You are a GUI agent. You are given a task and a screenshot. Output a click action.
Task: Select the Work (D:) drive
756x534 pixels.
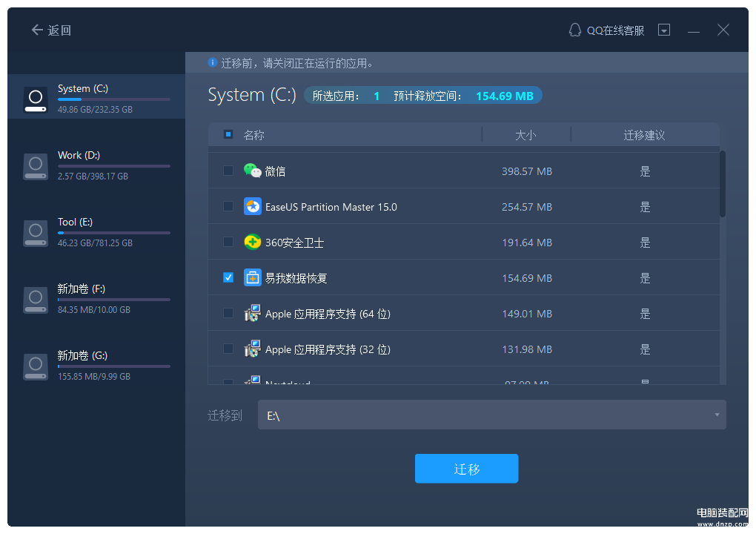[96, 165]
